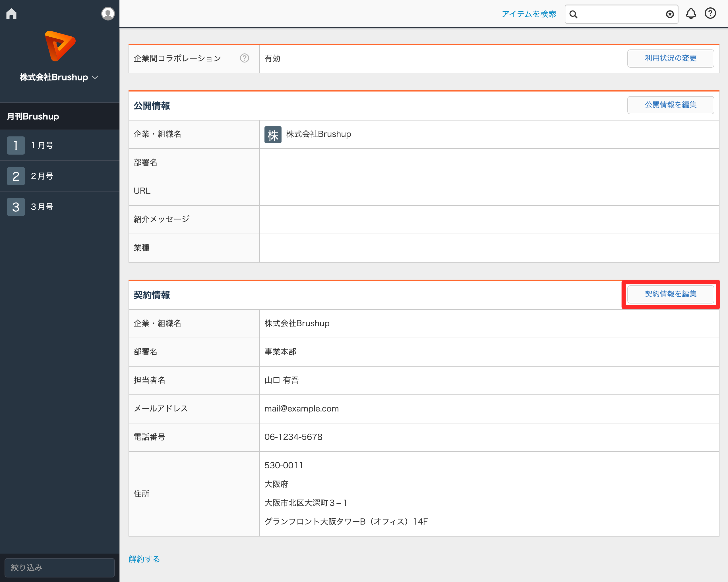Select the 株式会社Brushup text in 公開情報
This screenshot has height=582, width=728.
(318, 134)
